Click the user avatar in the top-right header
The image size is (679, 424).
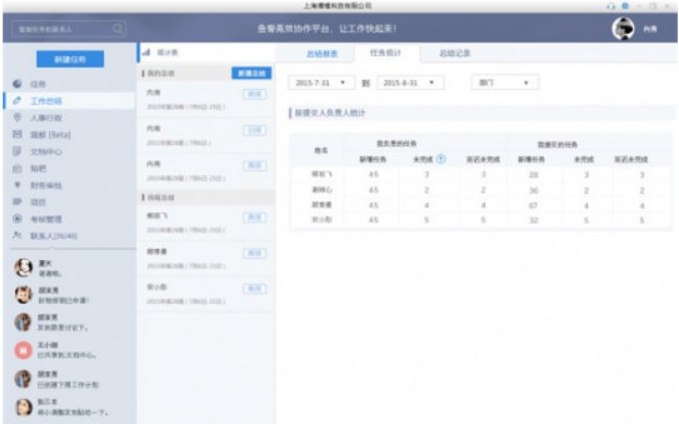[x=622, y=29]
